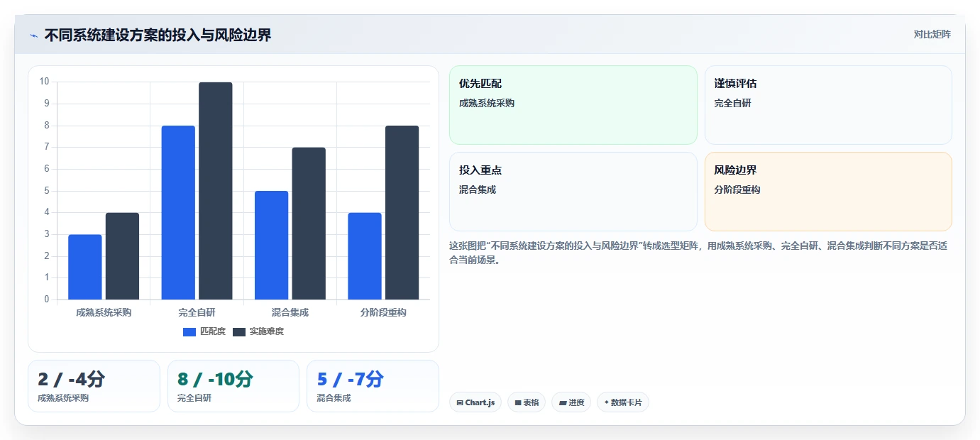Click the 实施难度 bar for 混合集成

tap(309, 224)
